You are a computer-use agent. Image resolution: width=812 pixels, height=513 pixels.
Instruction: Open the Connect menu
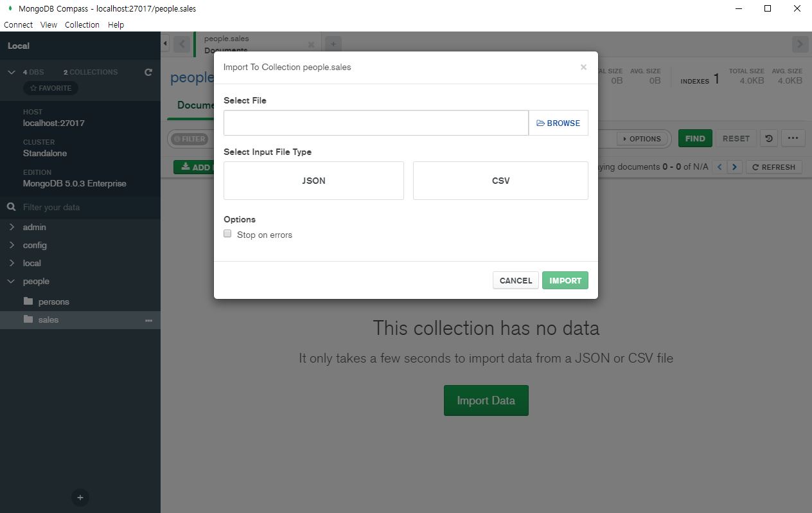[18, 24]
